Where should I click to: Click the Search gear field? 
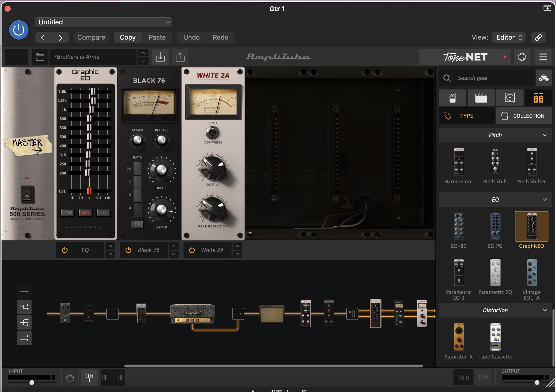[486, 78]
